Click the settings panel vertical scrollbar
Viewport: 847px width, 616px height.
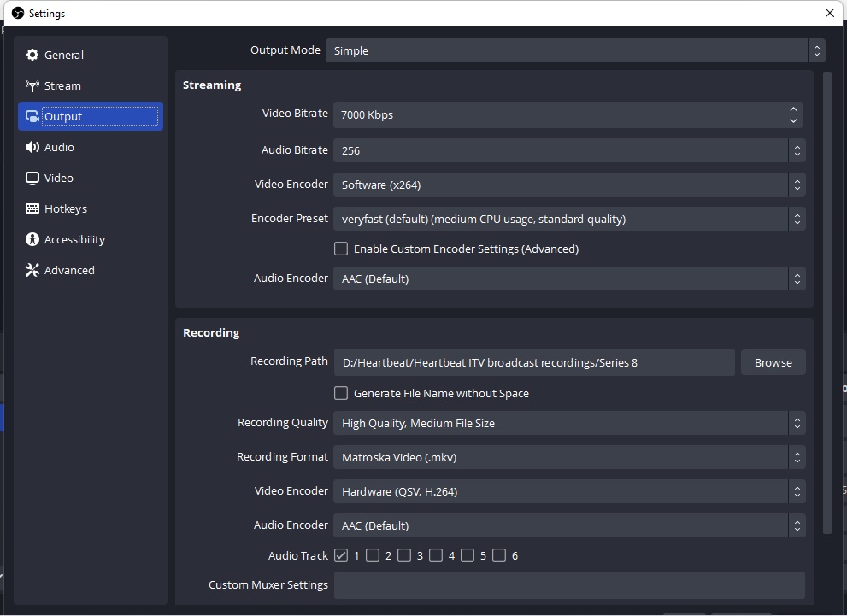click(827, 302)
